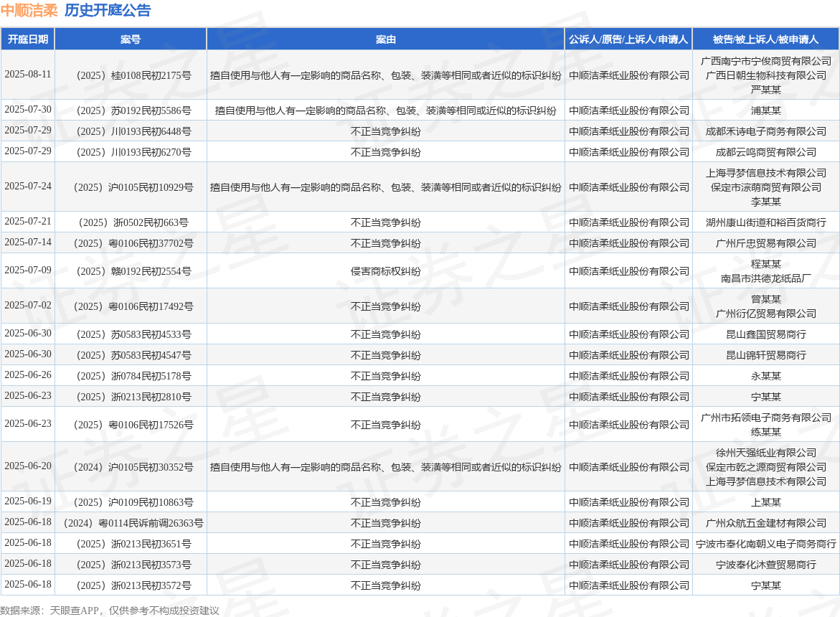Click defendant 宁波市奉化南朝义电子商务商行
The width and height of the screenshot is (840, 617).
[766, 544]
